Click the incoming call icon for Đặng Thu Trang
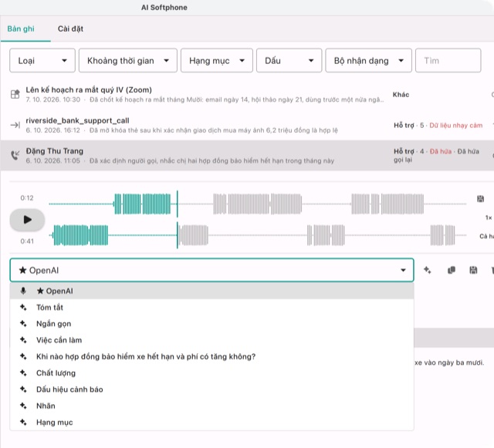Image resolution: width=494 pixels, height=448 pixels. tap(15, 155)
